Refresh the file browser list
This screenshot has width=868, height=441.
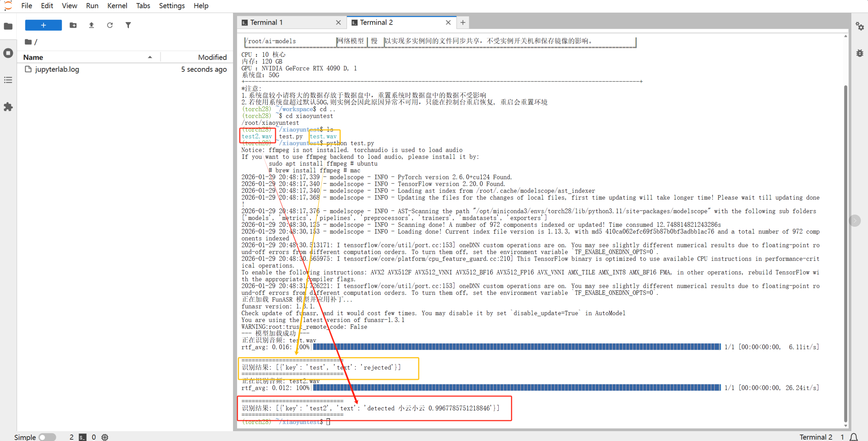pyautogui.click(x=110, y=25)
